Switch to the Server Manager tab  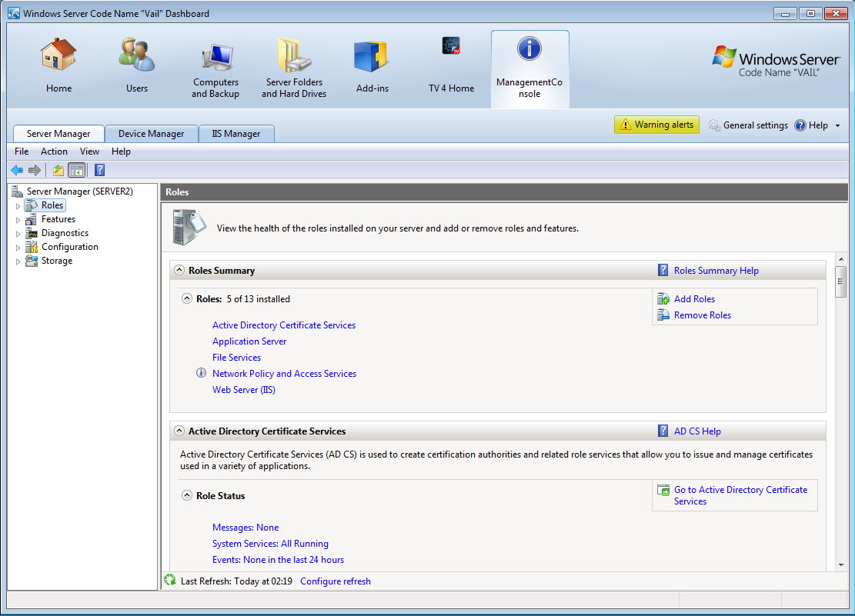coord(58,134)
